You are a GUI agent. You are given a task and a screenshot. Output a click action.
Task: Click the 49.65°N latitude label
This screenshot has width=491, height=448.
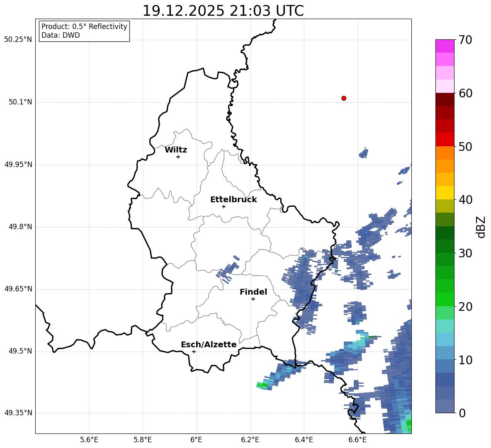tap(18, 288)
